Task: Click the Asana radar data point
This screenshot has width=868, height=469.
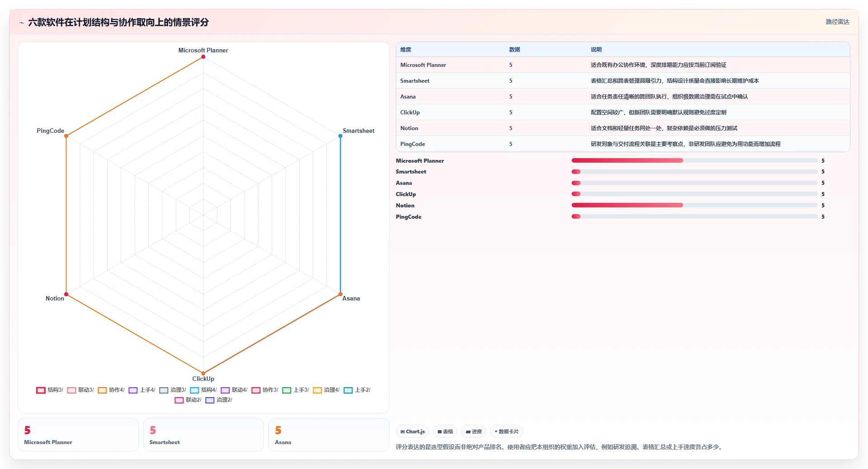Action: tap(340, 294)
